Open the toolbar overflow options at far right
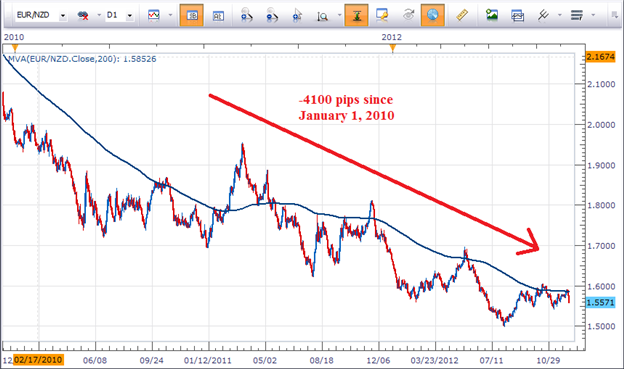Viewport: 624px width, 369px height. point(615,16)
